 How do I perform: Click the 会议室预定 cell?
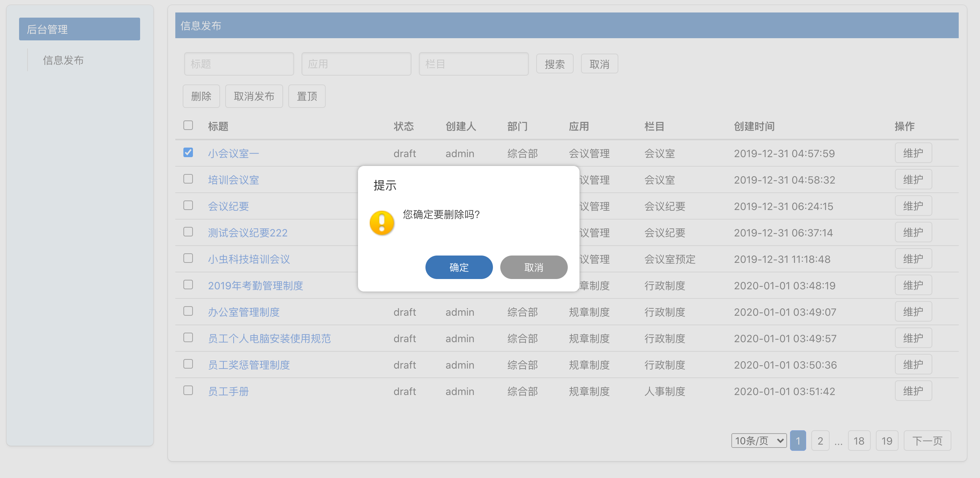click(x=670, y=260)
